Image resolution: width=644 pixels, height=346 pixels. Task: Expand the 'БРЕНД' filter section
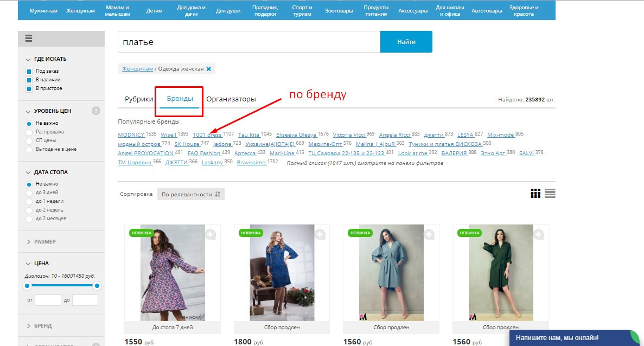(x=39, y=326)
